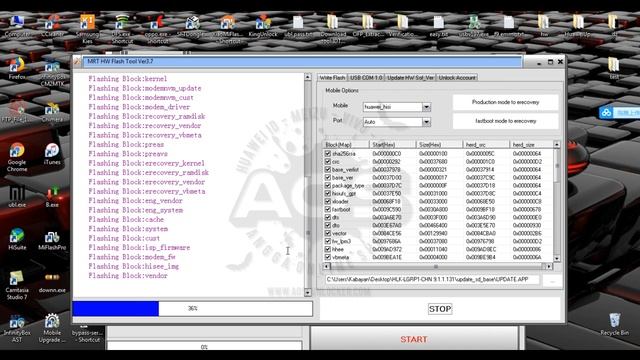Open the downn.exe desktop icon

[x=52, y=282]
